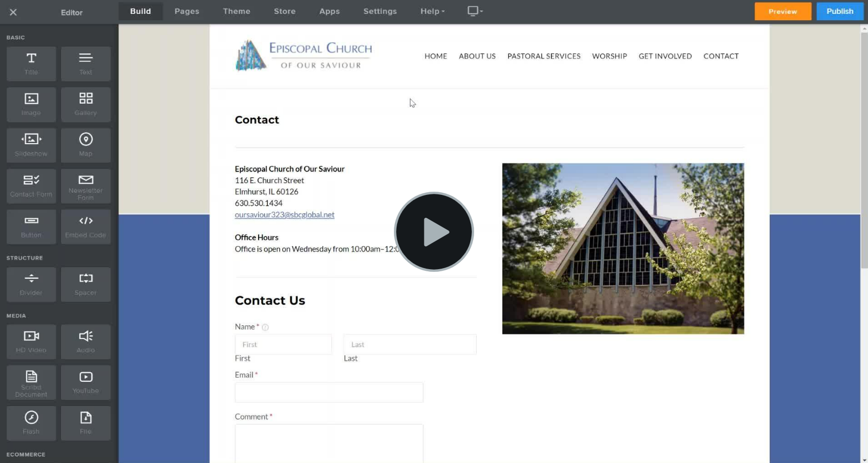Pick the Audio media element
Screen dimensions: 868x463
(86, 342)
